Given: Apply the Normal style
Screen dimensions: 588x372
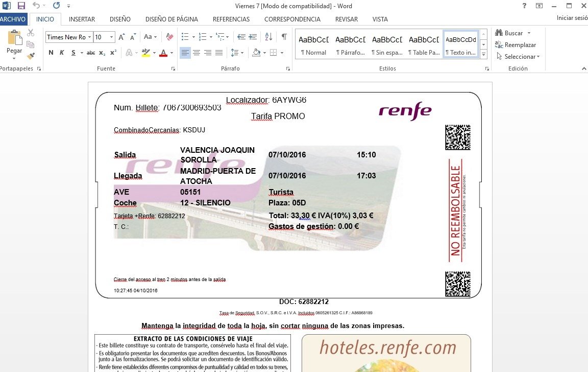Looking at the screenshot, I should click(313, 45).
